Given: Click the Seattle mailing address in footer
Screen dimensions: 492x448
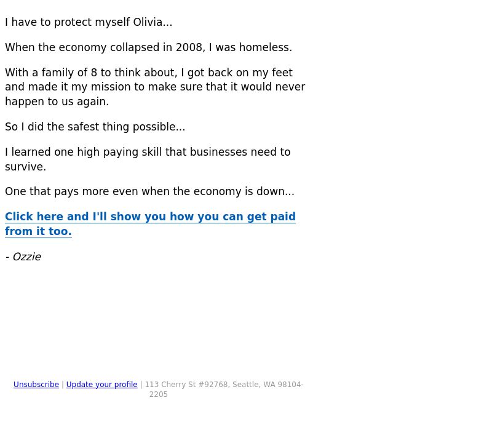Looking at the screenshot, I should point(224,390).
